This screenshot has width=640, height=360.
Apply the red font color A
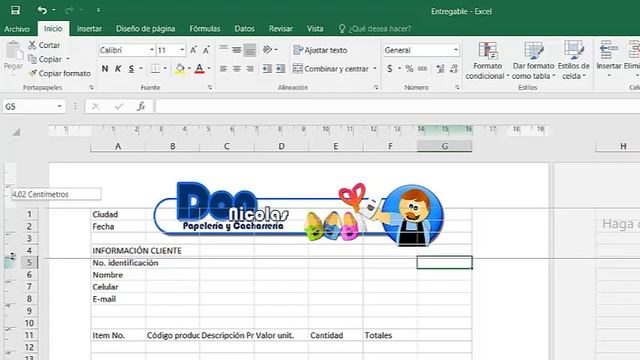coord(199,69)
